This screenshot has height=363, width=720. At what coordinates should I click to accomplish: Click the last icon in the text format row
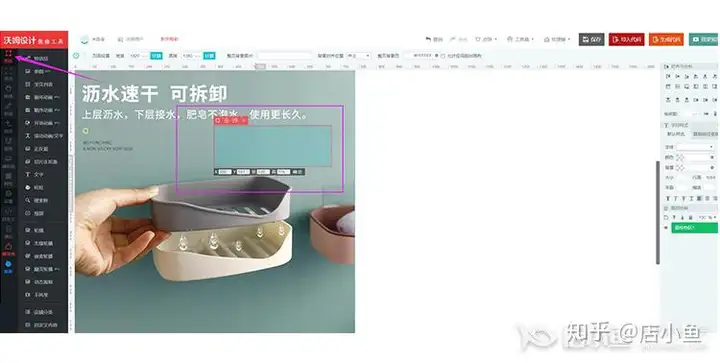tap(715, 198)
